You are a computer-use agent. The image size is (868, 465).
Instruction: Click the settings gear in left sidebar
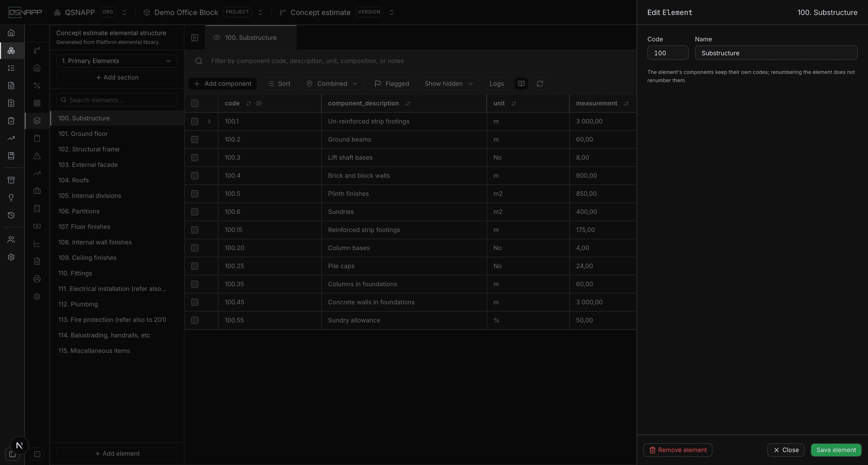coord(11,257)
